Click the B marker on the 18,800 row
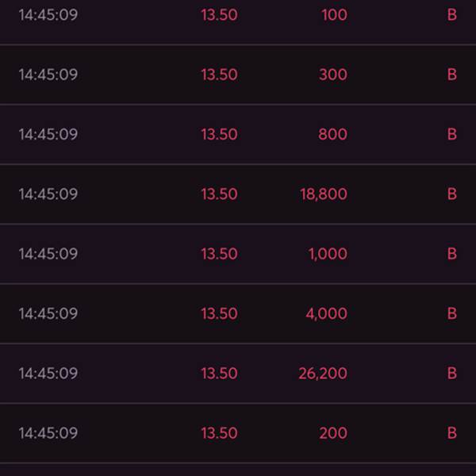The image size is (476, 476). (x=452, y=194)
